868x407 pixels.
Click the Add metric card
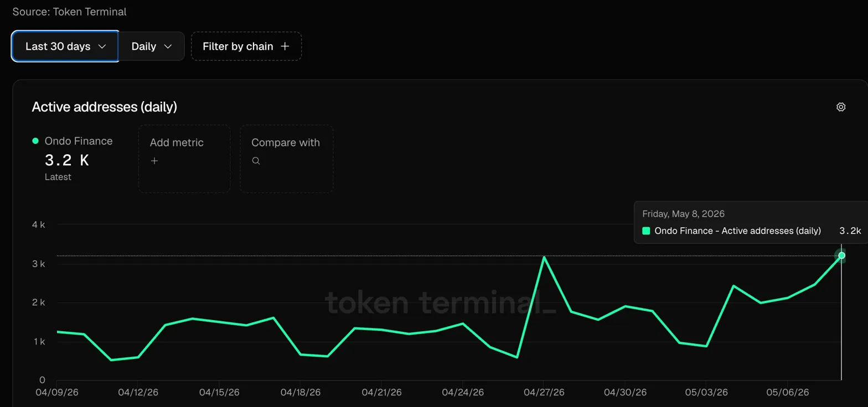point(184,159)
